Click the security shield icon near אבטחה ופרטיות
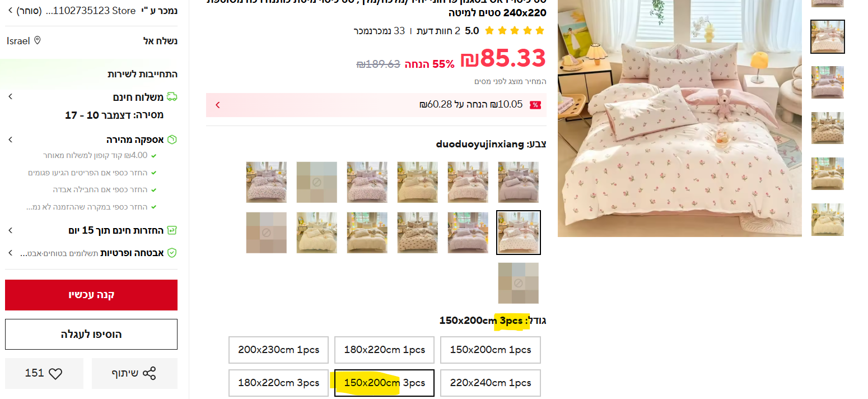This screenshot has height=399, width=868. pos(172,253)
